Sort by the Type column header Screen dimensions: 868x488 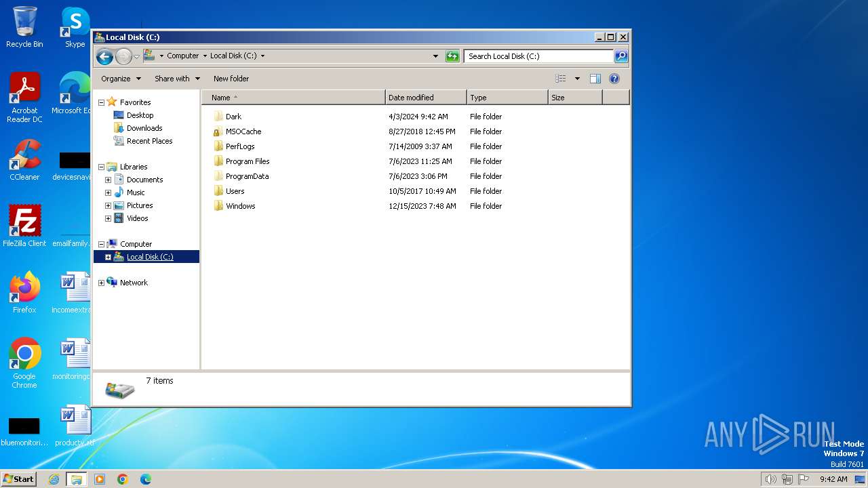coord(507,98)
